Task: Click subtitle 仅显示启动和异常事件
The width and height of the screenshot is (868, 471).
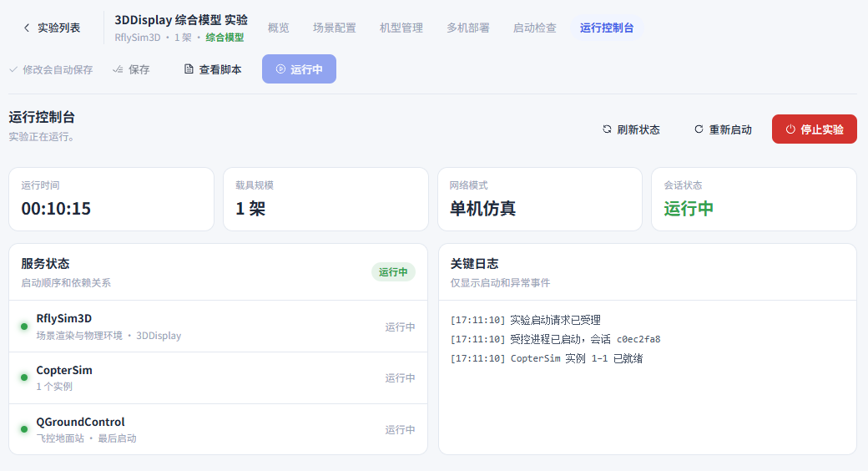Action: (500, 282)
